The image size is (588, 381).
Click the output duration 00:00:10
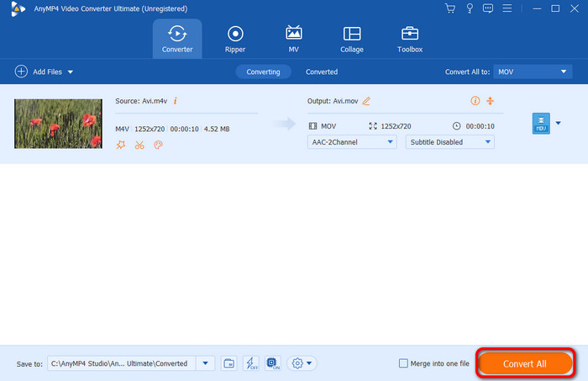point(480,126)
